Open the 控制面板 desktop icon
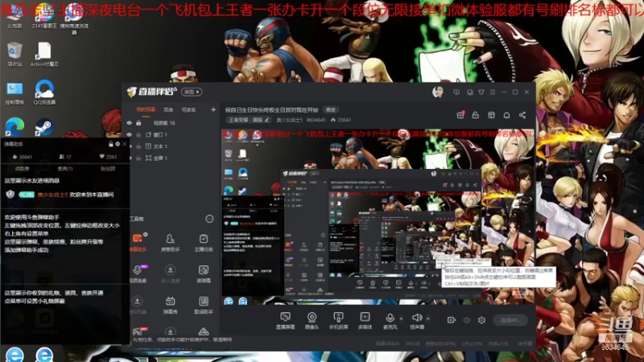644x362 pixels. coord(14,93)
